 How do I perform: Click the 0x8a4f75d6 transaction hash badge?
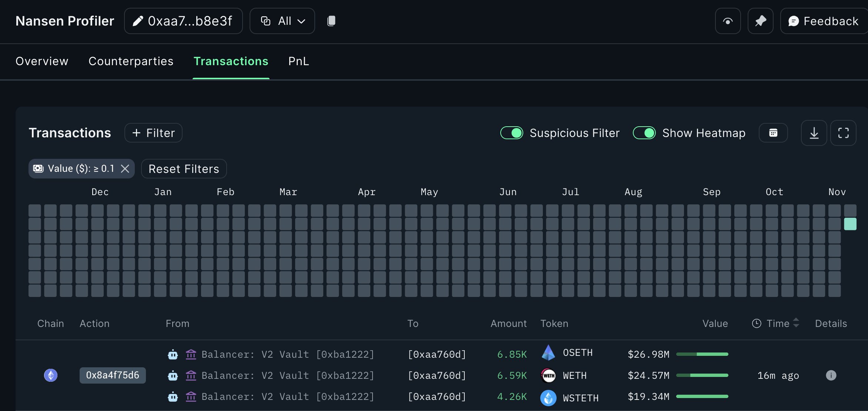[113, 375]
